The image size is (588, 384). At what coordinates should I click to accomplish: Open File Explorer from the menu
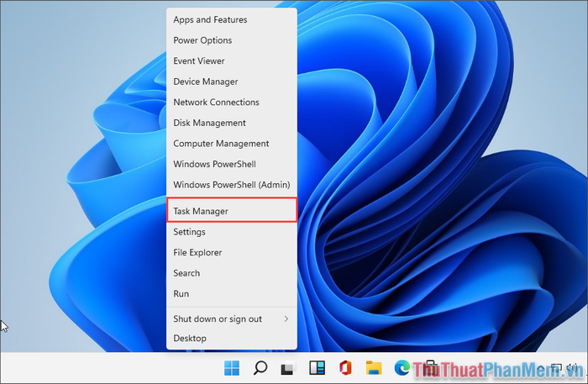coord(232,252)
